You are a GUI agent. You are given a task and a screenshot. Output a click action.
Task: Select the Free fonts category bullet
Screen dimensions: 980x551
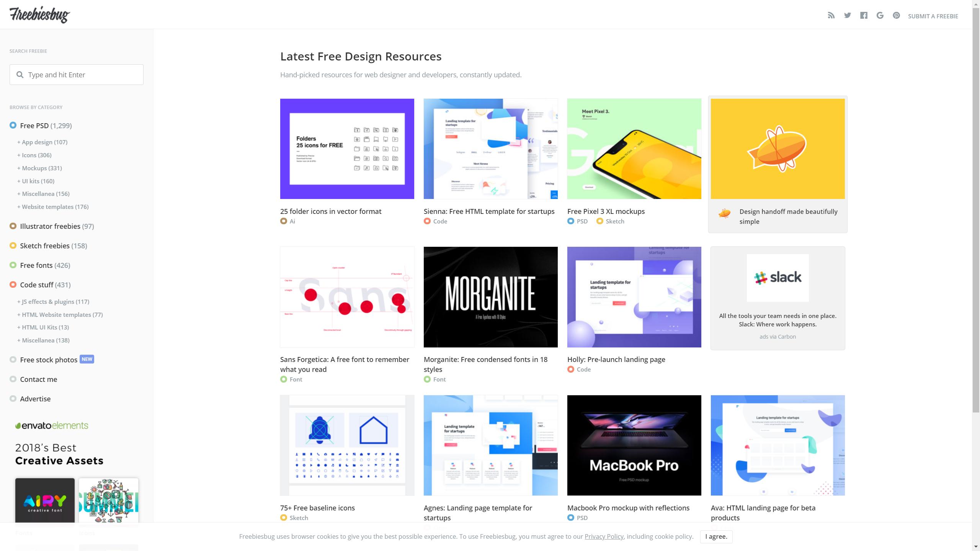[13, 265]
